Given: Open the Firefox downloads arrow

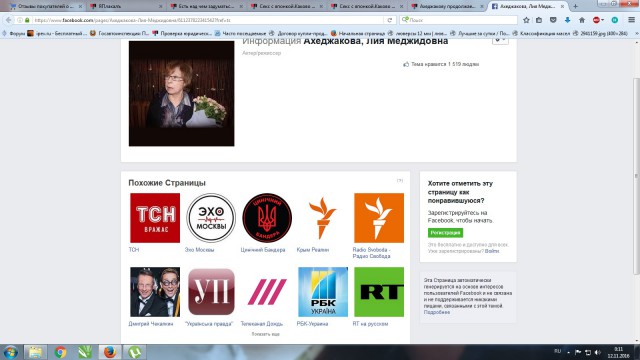Looking at the screenshot, I should pos(567,20).
